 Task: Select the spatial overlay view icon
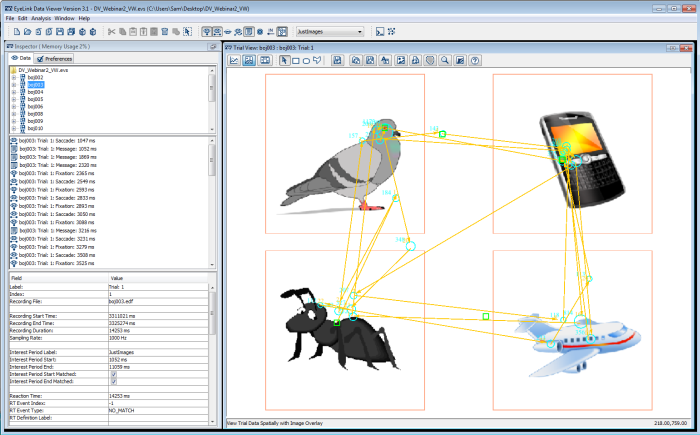[x=249, y=60]
